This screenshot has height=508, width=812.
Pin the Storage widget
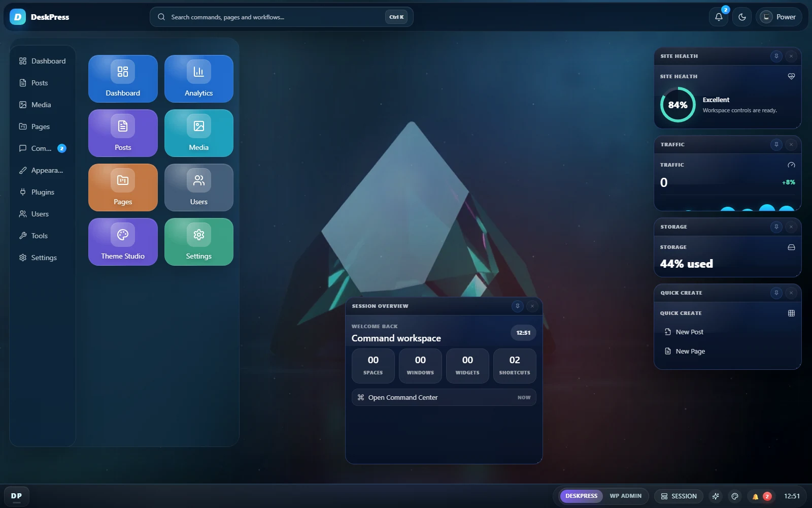tap(776, 227)
